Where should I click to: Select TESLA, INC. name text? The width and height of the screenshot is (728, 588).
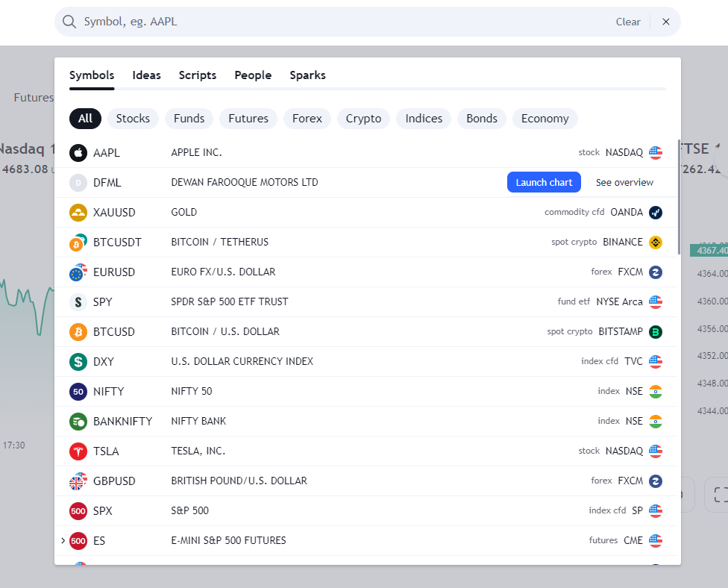click(198, 451)
